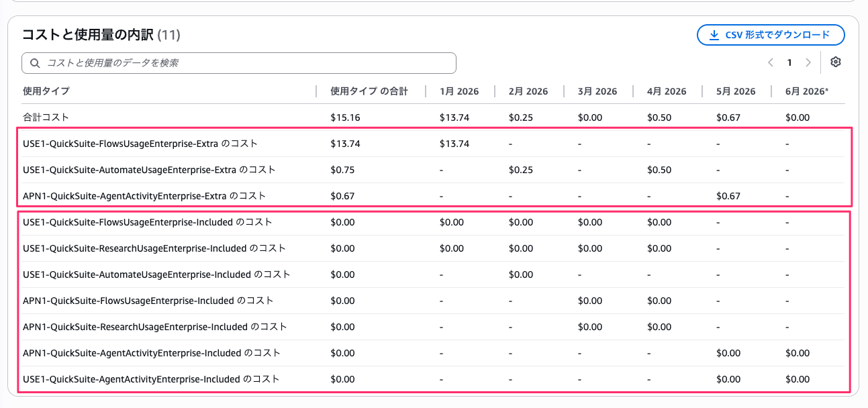Click the search magnifier icon
The width and height of the screenshot is (868, 408).
(35, 63)
